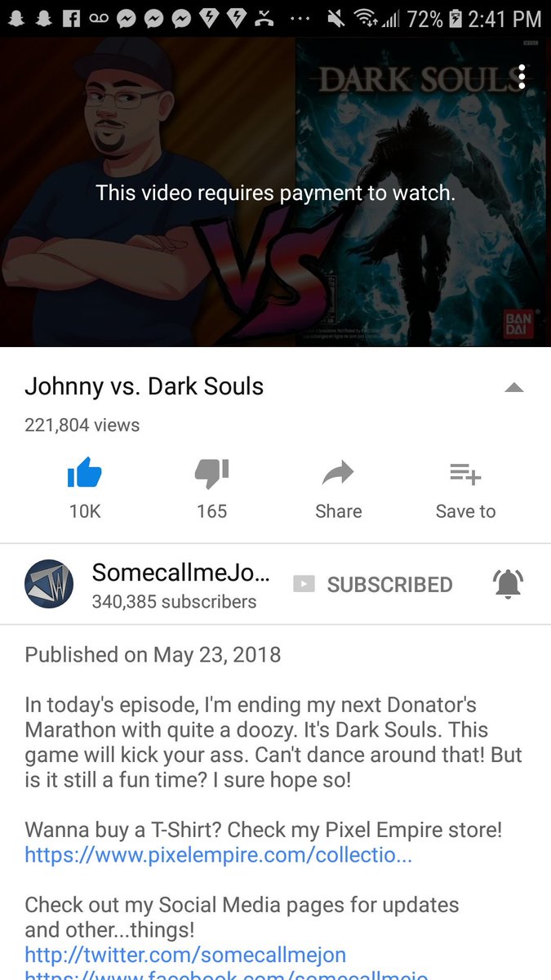Screen dimensions: 551x980
Task: Open the pixelempire.com store link
Action: (x=218, y=854)
